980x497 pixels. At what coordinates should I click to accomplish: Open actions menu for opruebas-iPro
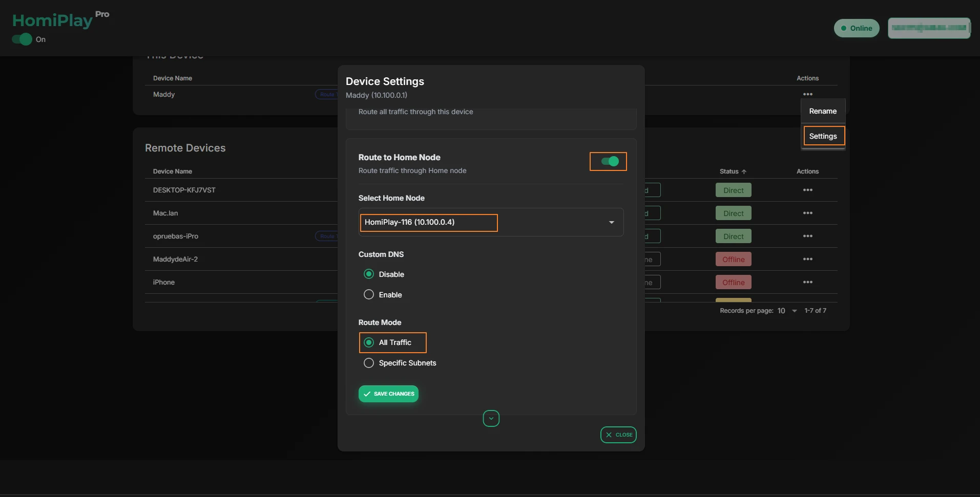click(807, 236)
